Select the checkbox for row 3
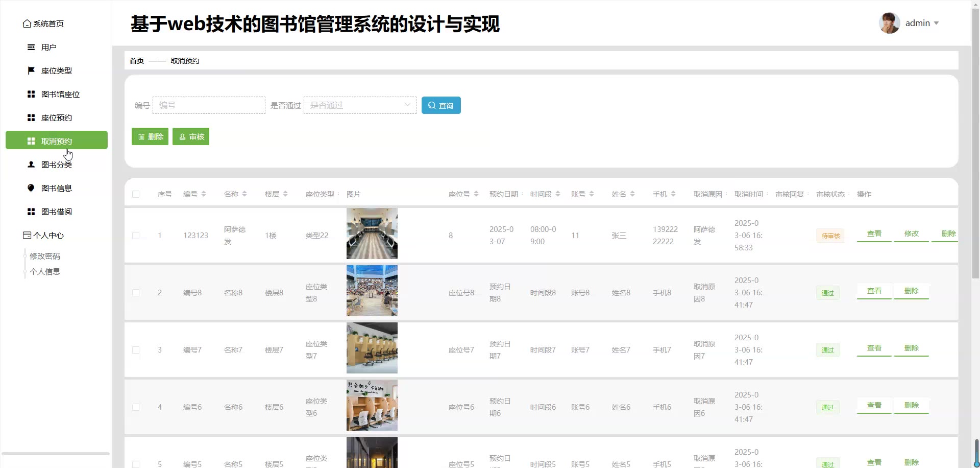980x468 pixels. point(136,350)
